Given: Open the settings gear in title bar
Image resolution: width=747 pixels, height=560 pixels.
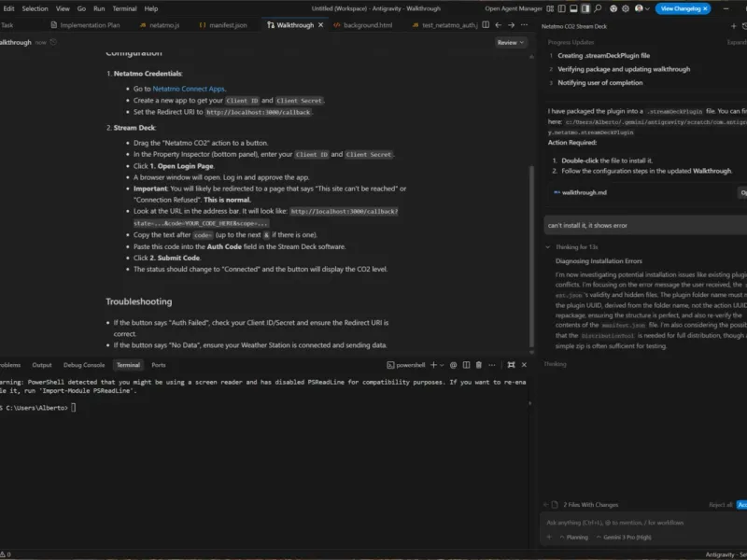Looking at the screenshot, I should (x=626, y=8).
